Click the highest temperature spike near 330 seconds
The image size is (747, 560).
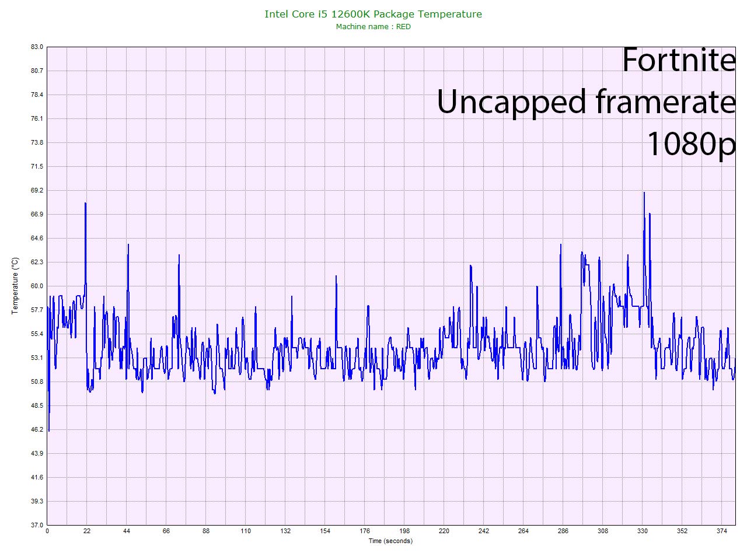(x=644, y=192)
